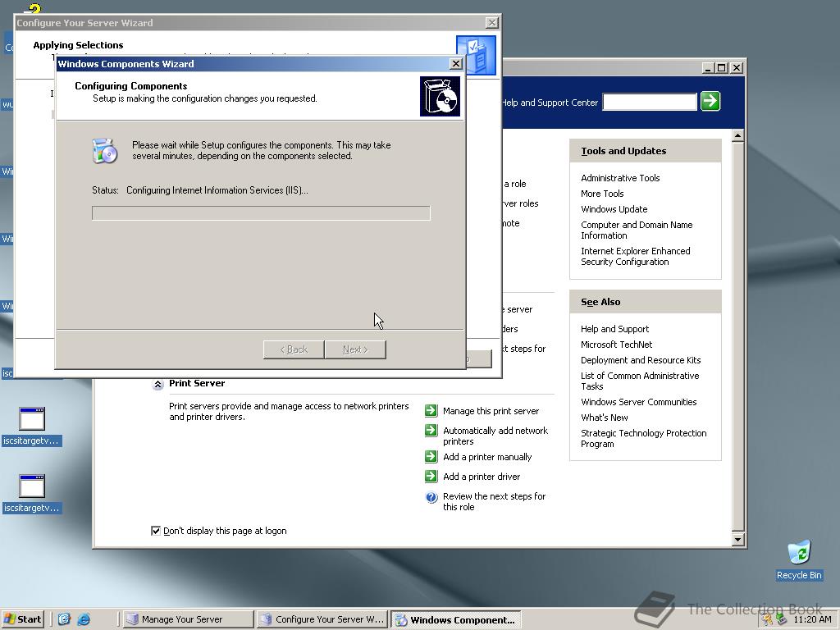
Task: Open Windows Update link
Action: pos(614,209)
